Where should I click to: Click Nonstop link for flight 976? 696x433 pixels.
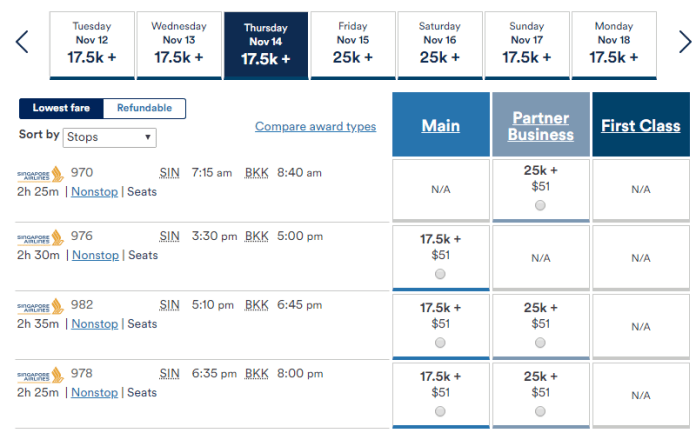[95, 255]
